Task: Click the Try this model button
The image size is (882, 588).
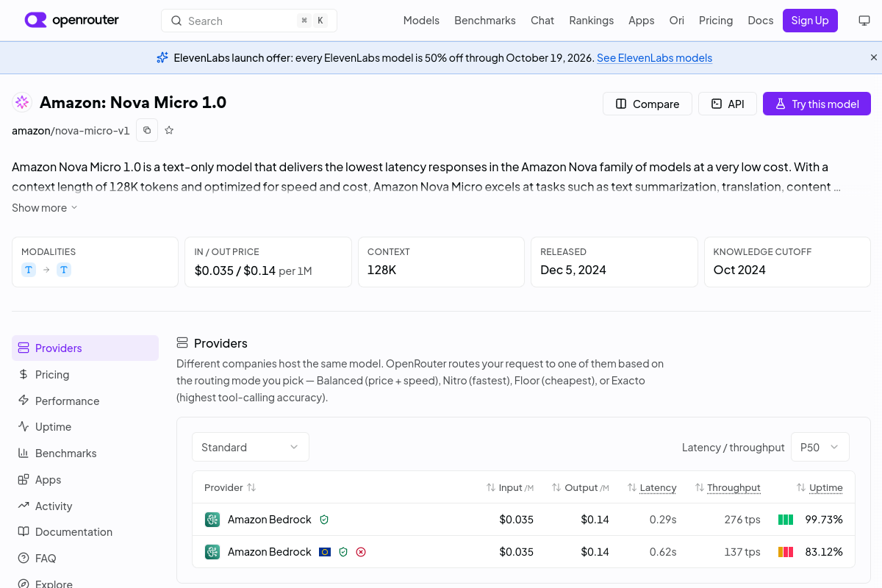Action: [x=817, y=104]
